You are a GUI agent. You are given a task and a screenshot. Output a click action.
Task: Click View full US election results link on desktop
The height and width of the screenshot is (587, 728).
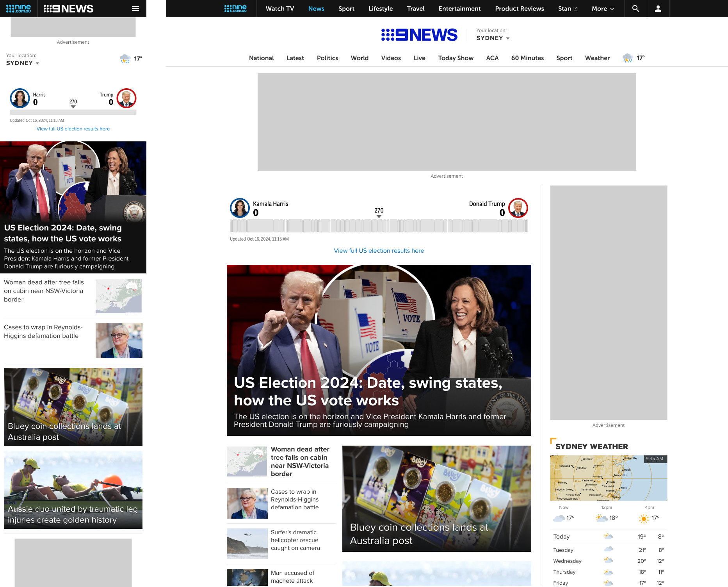click(379, 251)
